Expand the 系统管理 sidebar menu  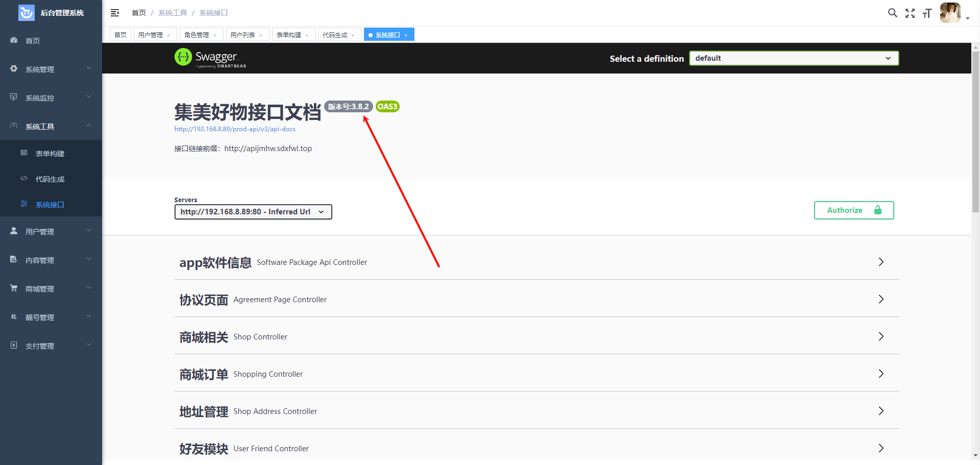coord(51,69)
